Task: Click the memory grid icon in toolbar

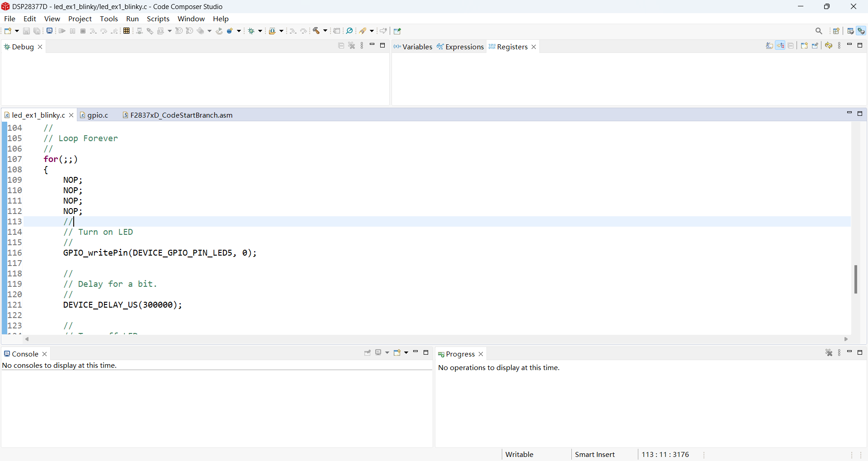Action: coord(127,31)
